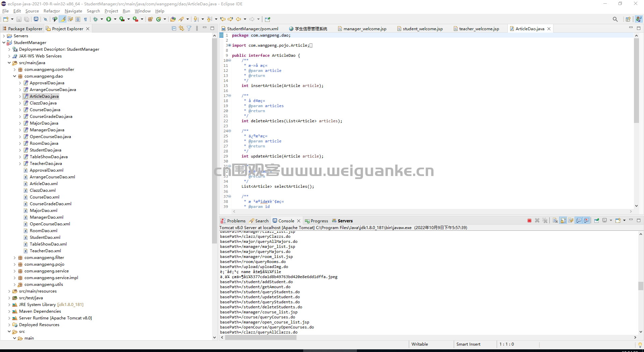Image resolution: width=644 pixels, height=352 pixels.
Task: Open the Navigate menu
Action: [x=73, y=11]
